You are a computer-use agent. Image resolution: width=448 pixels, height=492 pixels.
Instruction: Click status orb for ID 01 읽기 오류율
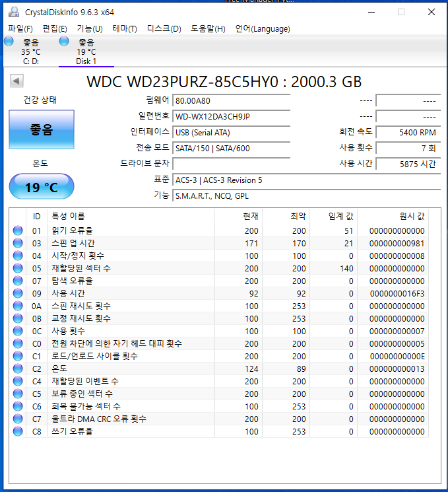tap(18, 230)
